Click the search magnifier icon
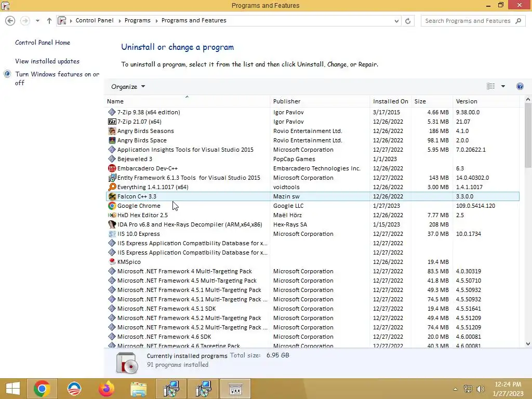The width and height of the screenshot is (532, 399). coord(518,21)
